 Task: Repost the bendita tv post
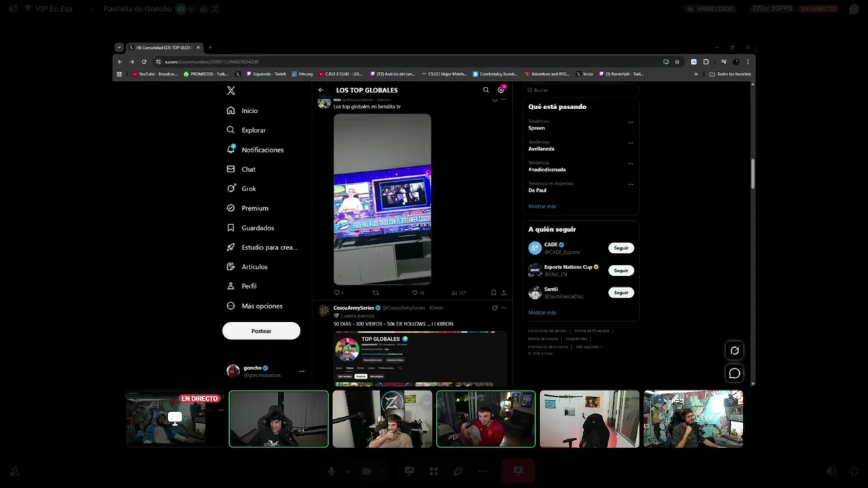click(376, 293)
